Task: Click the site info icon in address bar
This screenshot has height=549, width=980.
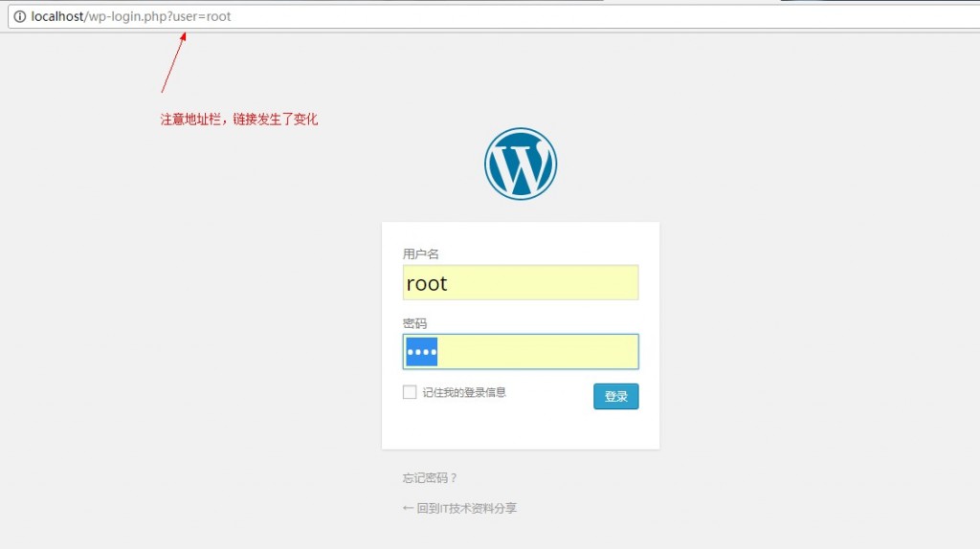Action: [x=20, y=16]
